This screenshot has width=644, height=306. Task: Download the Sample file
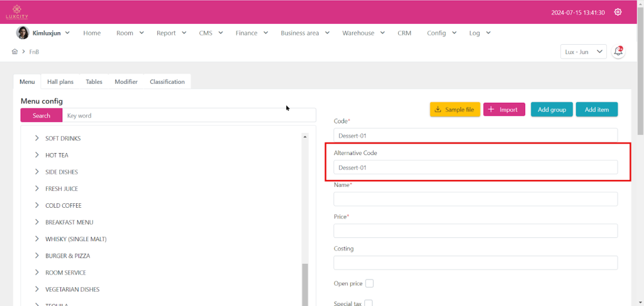click(455, 110)
